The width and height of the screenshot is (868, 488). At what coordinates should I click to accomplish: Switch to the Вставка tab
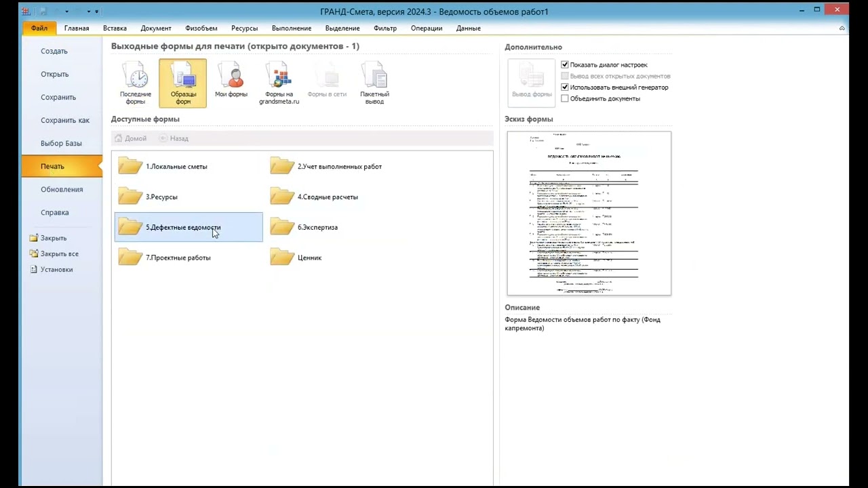click(115, 28)
